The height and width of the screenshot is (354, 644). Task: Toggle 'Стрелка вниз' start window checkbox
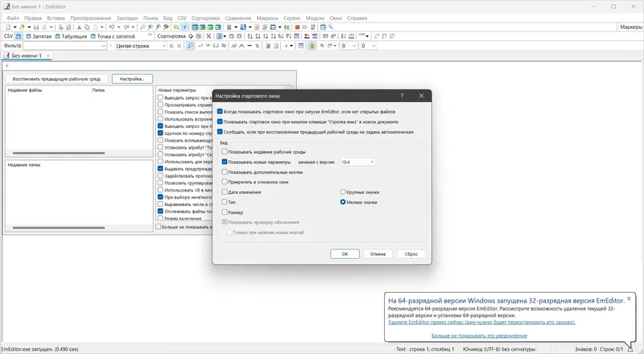[220, 121]
